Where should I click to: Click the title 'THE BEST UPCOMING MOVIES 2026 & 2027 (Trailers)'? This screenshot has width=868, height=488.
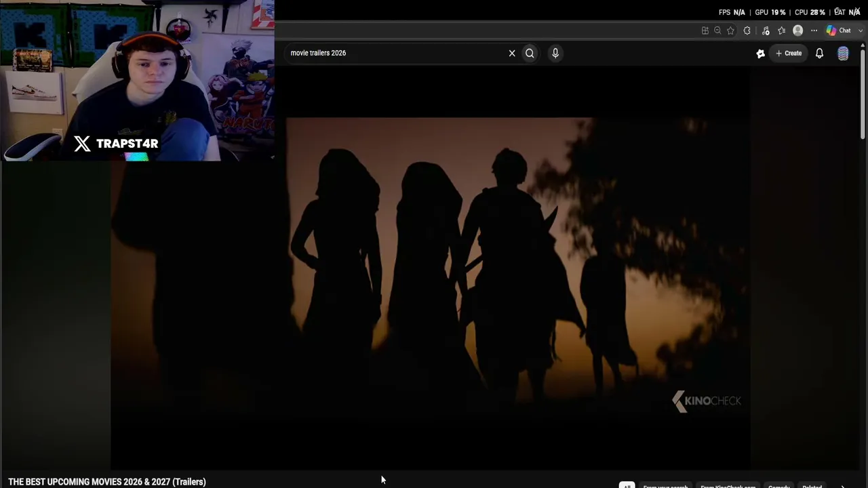pos(107,482)
